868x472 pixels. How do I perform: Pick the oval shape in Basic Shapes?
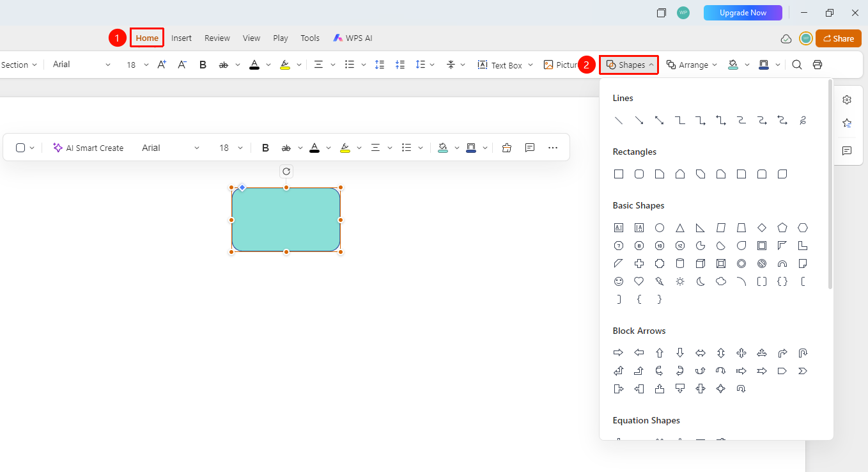pyautogui.click(x=659, y=228)
